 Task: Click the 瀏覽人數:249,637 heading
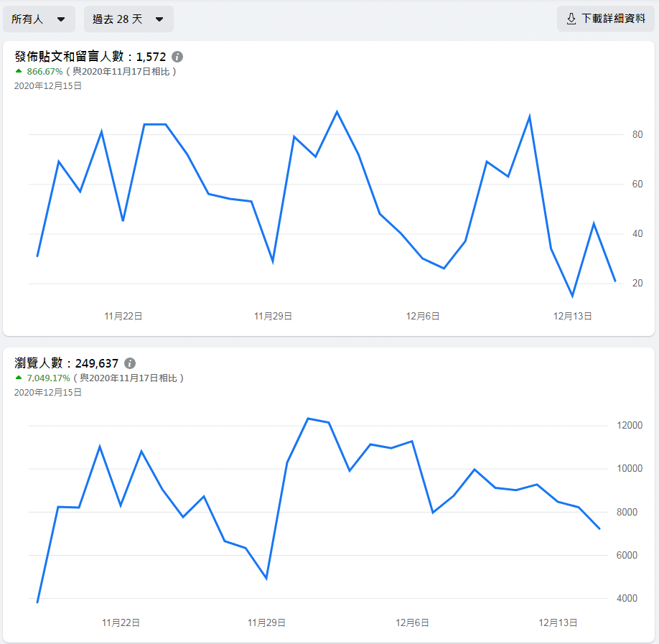(x=67, y=363)
